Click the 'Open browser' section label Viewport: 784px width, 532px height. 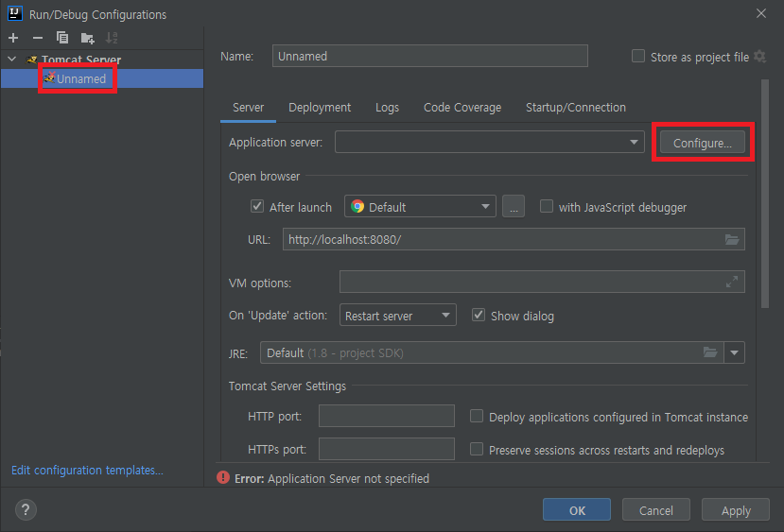(x=264, y=177)
